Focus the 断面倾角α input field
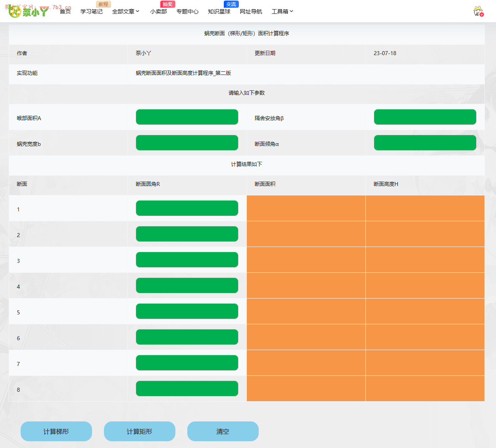 (425, 143)
